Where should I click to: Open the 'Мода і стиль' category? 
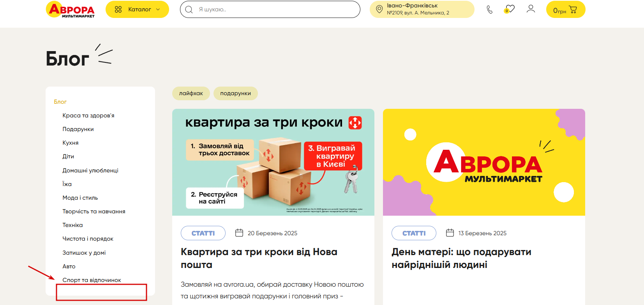tap(80, 198)
